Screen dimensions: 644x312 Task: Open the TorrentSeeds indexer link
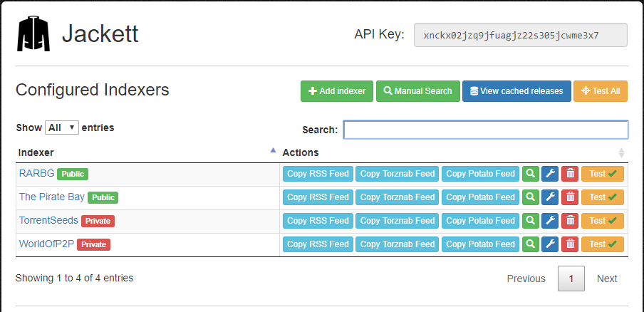point(48,220)
